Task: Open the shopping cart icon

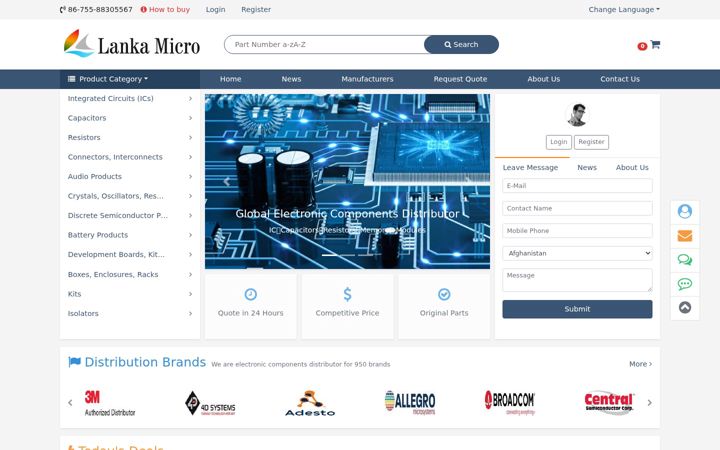Action: 655,45
